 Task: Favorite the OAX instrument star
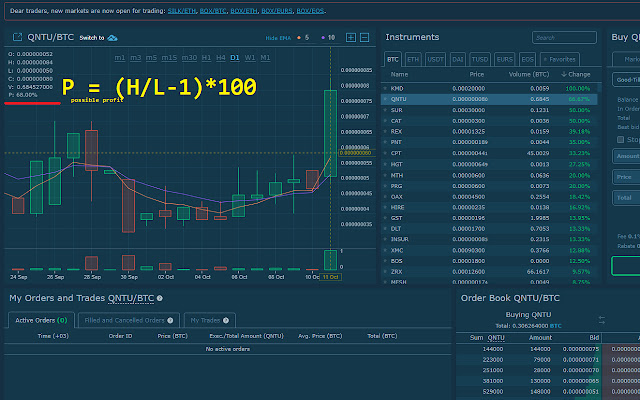(x=385, y=197)
